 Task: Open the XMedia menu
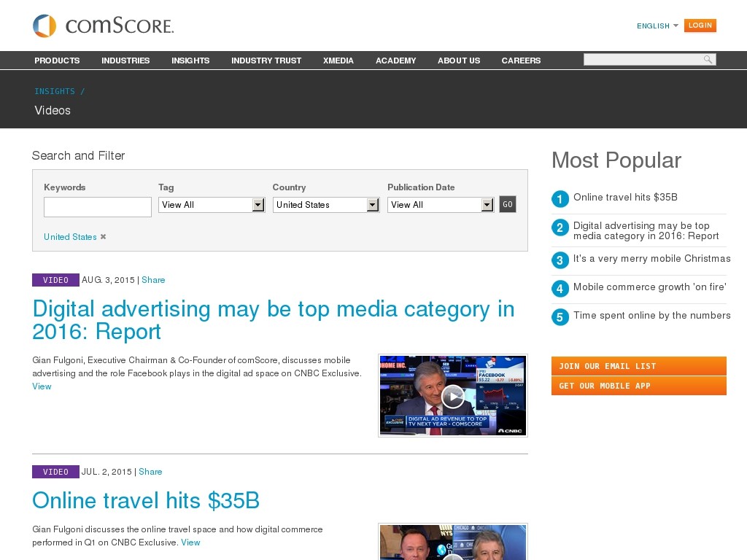click(x=338, y=61)
